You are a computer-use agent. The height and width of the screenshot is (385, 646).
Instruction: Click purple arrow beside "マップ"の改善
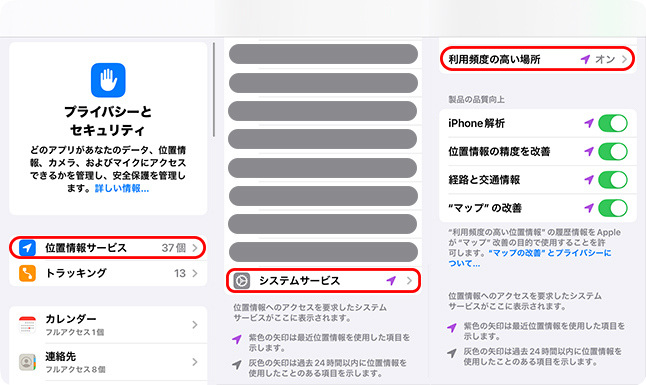click(x=589, y=208)
